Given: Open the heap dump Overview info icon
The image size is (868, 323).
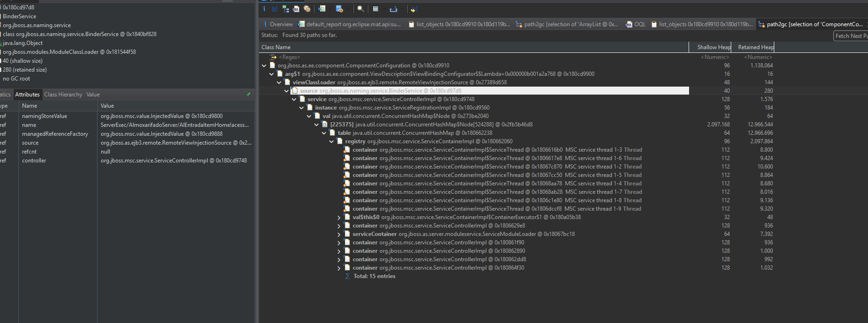Looking at the screenshot, I should click(264, 9).
